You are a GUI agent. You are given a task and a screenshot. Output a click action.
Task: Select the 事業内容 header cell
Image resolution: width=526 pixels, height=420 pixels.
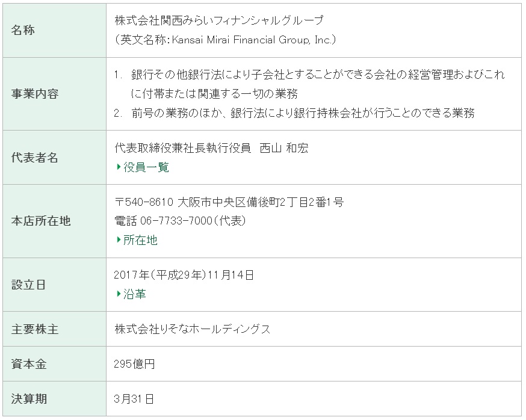[54, 94]
